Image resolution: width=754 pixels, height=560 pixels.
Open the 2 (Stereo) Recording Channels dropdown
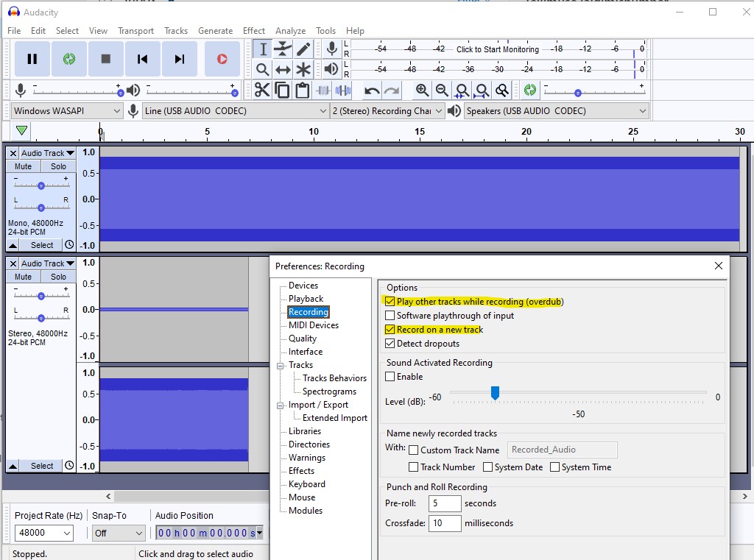coord(387,110)
